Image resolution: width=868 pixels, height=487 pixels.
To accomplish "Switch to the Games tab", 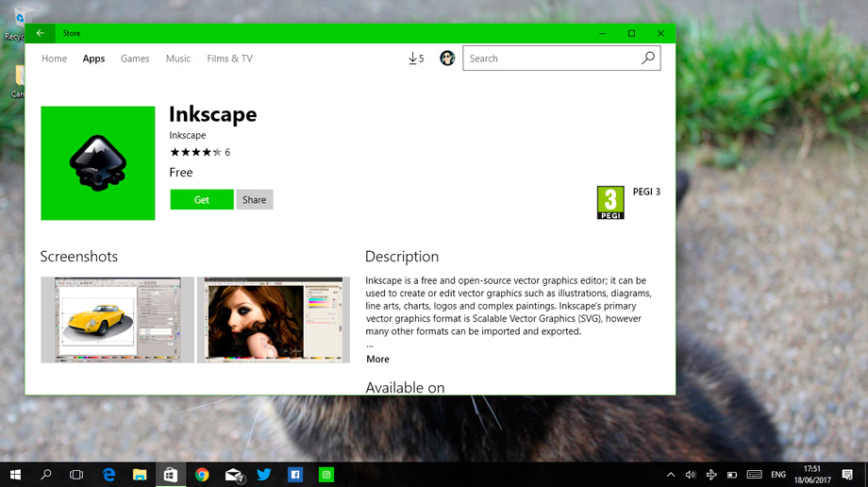I will 135,59.
